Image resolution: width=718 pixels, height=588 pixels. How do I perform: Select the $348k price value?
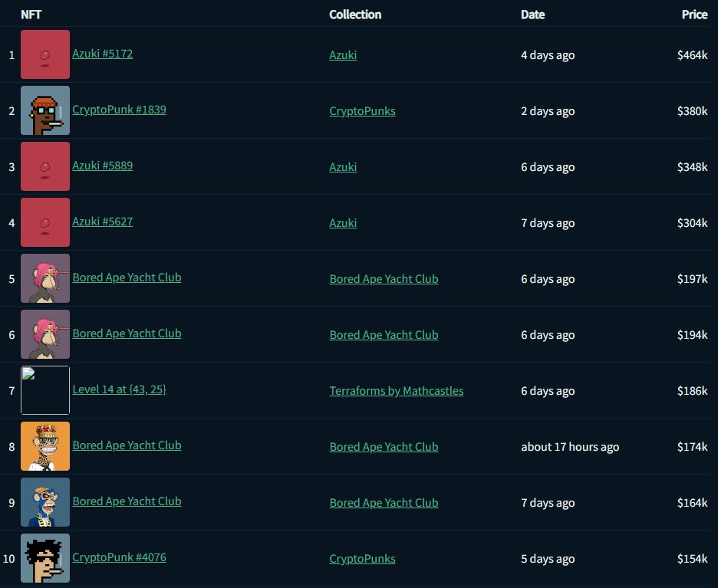693,166
